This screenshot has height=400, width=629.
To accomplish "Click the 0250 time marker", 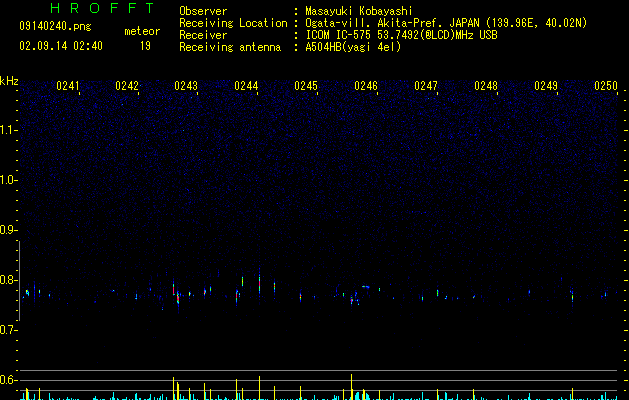I will click(606, 86).
